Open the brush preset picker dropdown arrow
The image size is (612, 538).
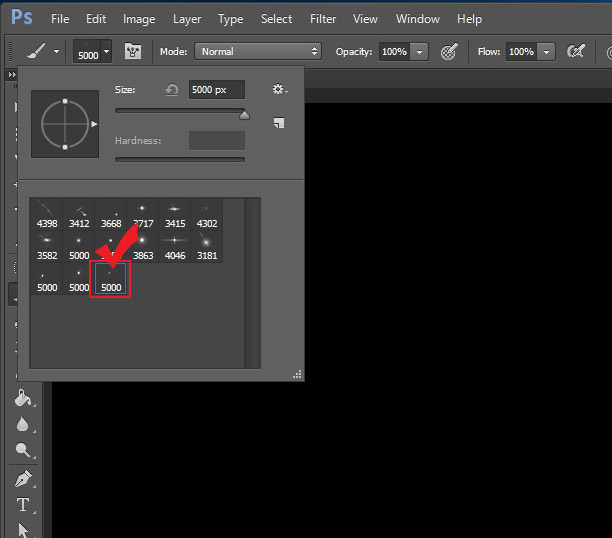coord(107,51)
